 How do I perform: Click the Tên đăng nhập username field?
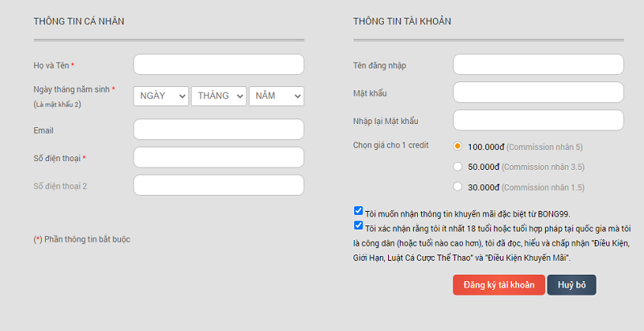539,64
